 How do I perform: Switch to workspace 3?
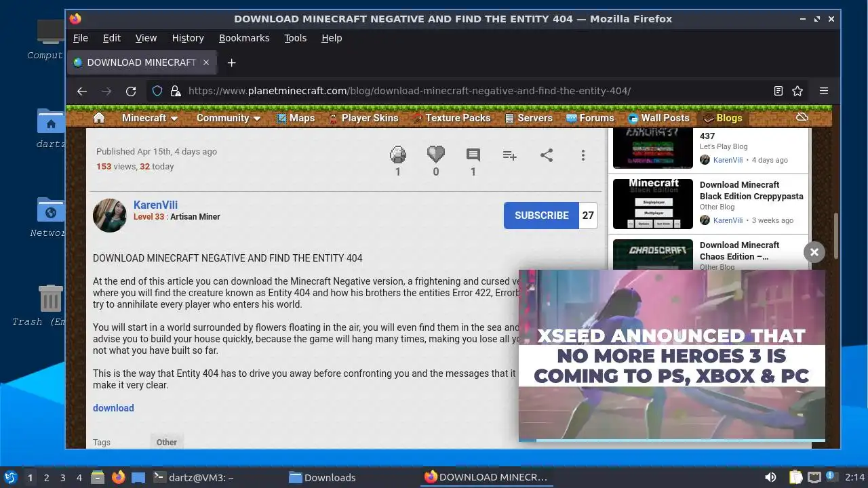tap(62, 477)
